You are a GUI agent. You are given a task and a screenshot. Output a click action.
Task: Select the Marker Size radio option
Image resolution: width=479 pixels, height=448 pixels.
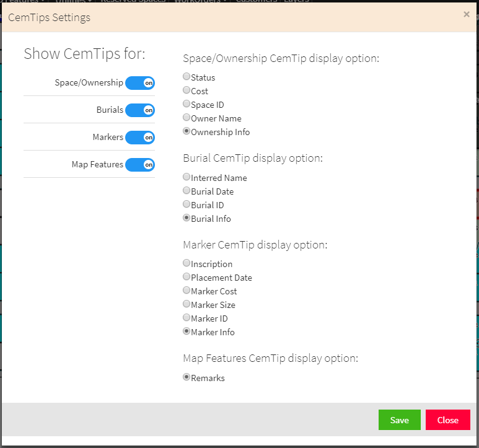click(x=187, y=304)
